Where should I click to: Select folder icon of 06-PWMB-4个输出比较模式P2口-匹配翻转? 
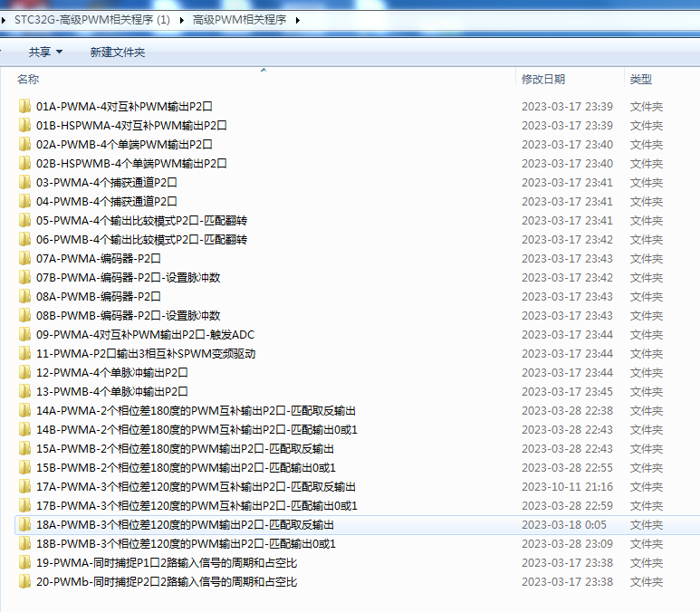25,240
